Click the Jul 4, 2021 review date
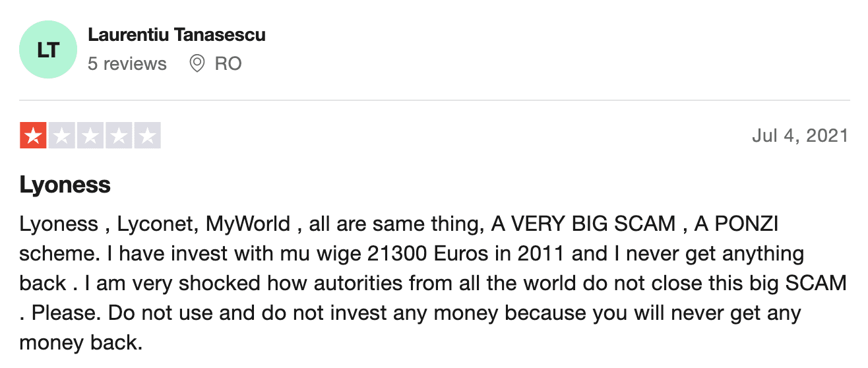This screenshot has height=368, width=868. [x=800, y=136]
